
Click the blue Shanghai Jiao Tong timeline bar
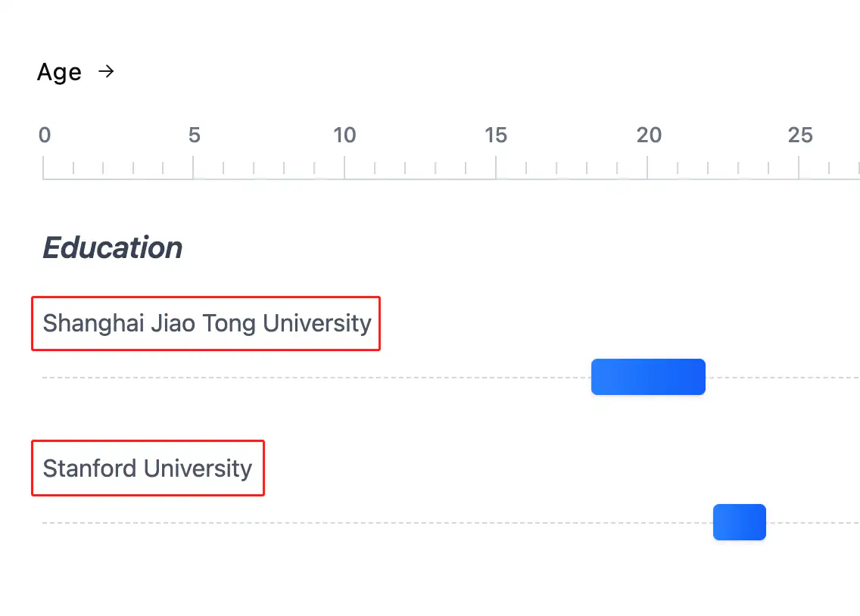(x=648, y=377)
